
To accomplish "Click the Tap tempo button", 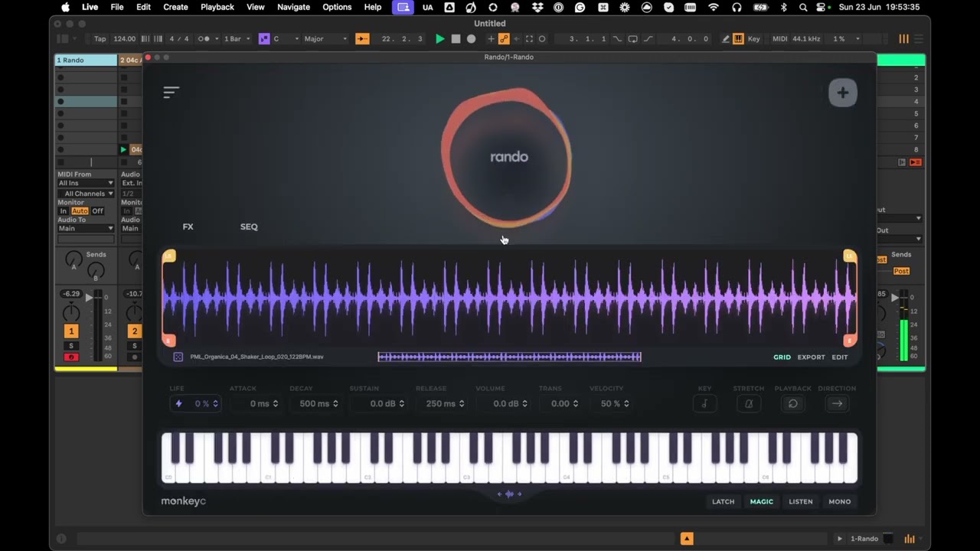I will (x=100, y=39).
